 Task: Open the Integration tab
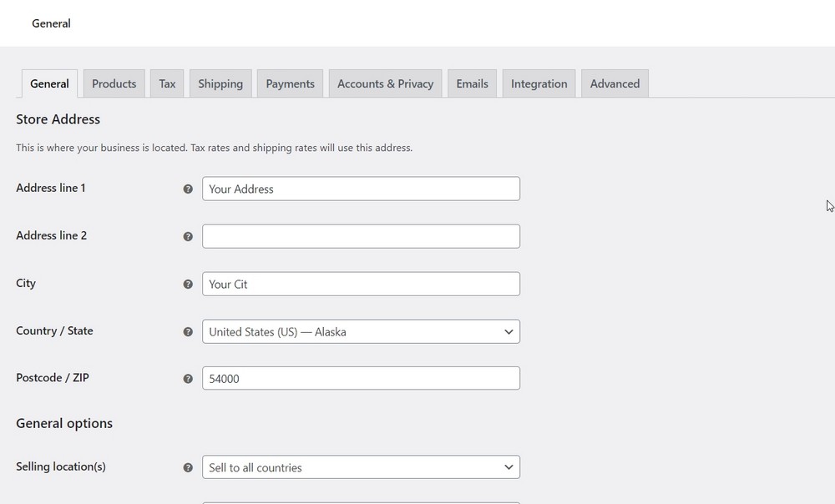click(x=539, y=83)
